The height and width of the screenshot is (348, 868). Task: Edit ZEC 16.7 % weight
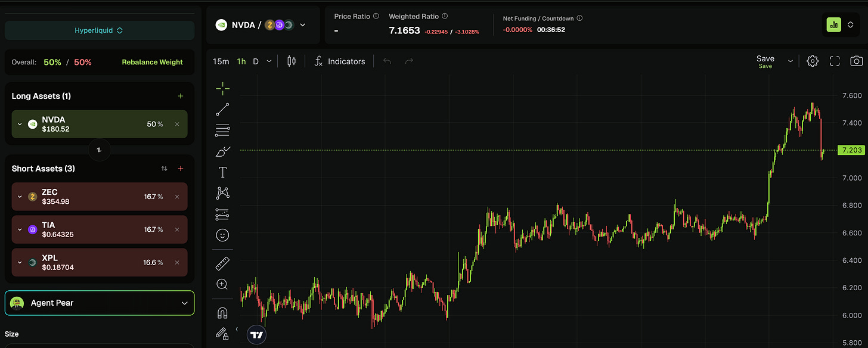pos(153,197)
